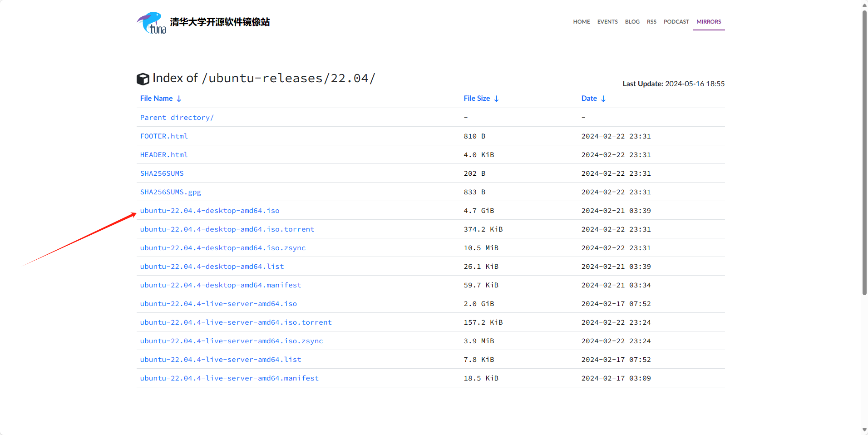Screen dimensions: 868x435
Task: Click the 2024-02-17 03:09 date cell
Action: coord(616,378)
